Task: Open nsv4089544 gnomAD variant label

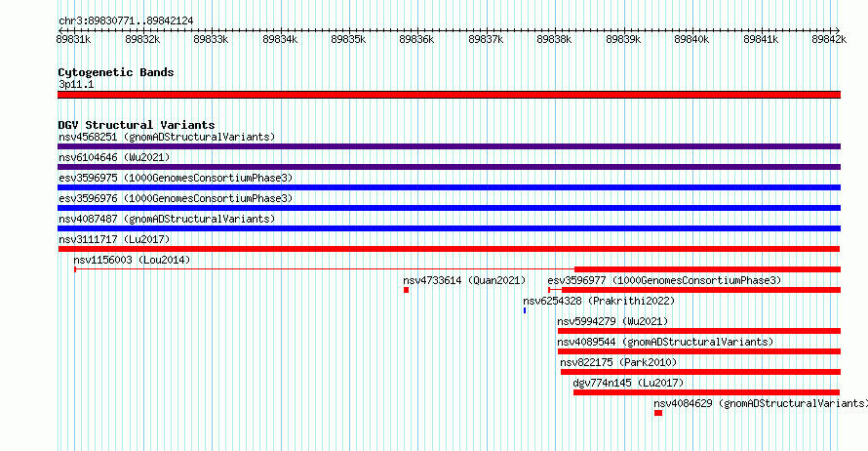Action: [665, 342]
